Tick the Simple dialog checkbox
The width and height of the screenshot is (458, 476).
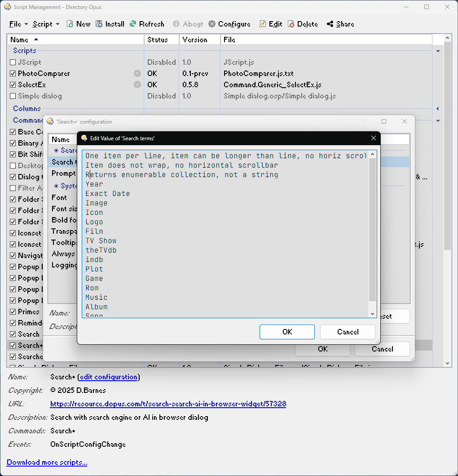coord(13,96)
